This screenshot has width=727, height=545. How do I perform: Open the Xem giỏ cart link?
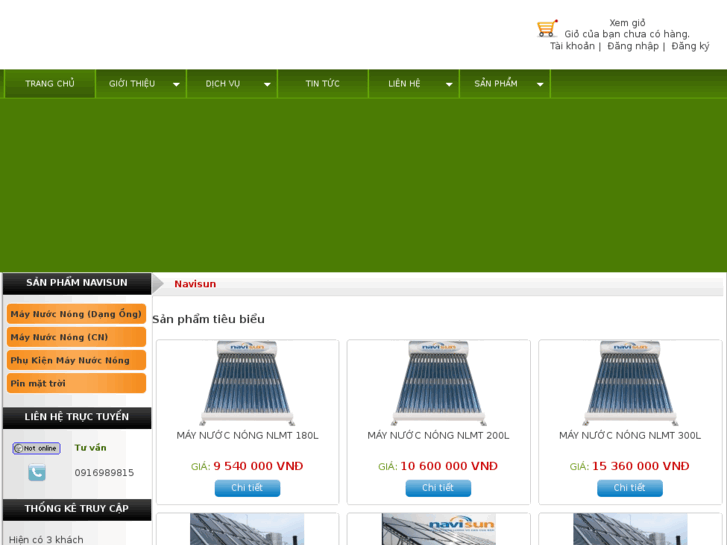[x=627, y=23]
